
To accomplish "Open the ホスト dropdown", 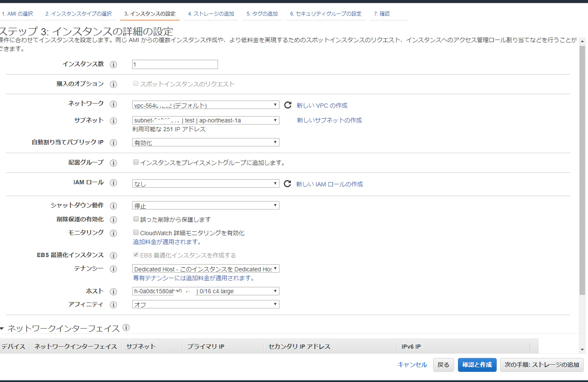I will click(x=206, y=291).
